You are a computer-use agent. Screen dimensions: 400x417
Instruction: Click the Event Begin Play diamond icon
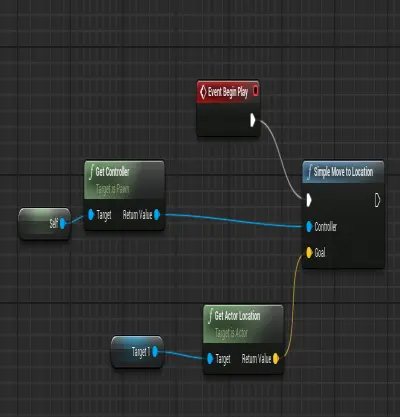click(202, 92)
